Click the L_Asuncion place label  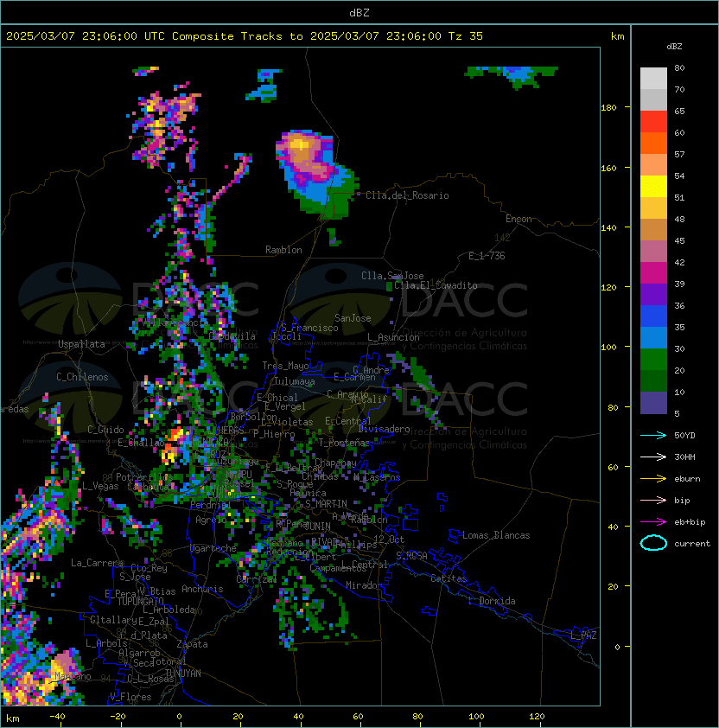[x=393, y=337]
